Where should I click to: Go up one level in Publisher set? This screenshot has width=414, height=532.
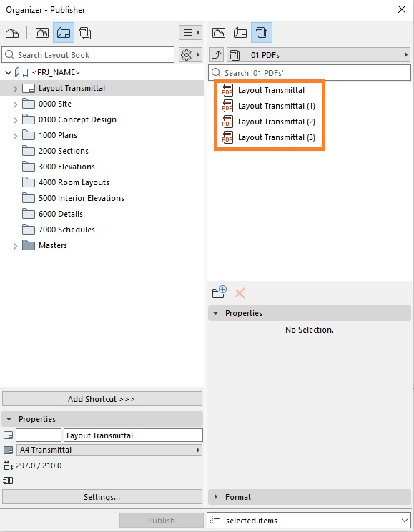tap(217, 54)
